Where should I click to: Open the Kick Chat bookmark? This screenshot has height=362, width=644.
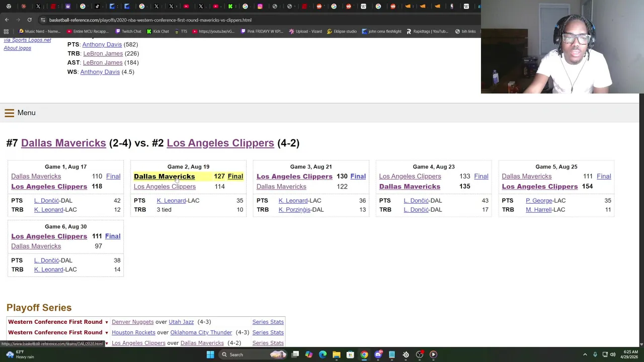[158, 31]
